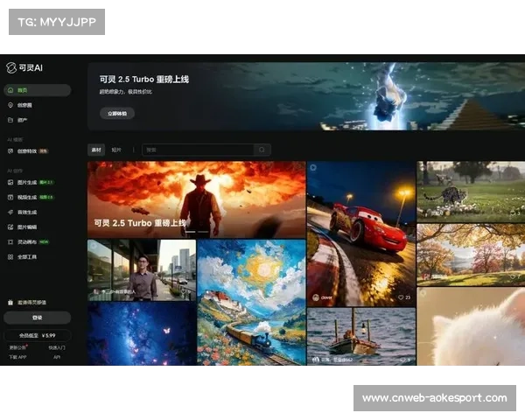Screen dimensions: 525x420
Task: Click the 会员低至 ¥5.99 membership button
Action: coord(37,335)
